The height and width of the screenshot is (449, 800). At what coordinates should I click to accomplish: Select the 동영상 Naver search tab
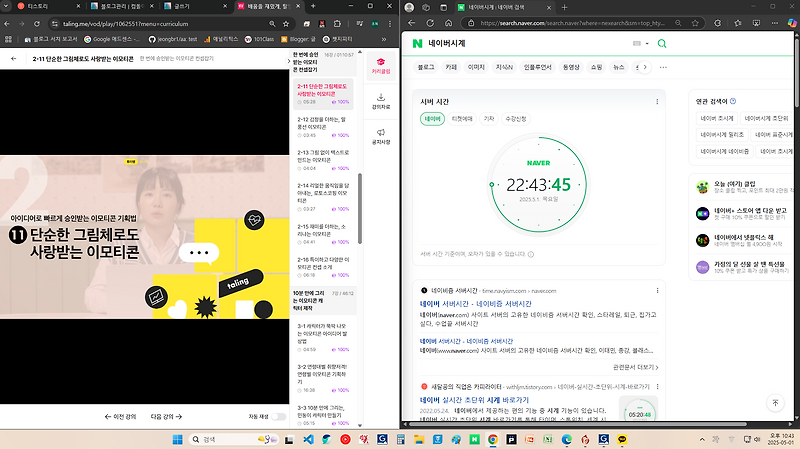pyautogui.click(x=571, y=67)
